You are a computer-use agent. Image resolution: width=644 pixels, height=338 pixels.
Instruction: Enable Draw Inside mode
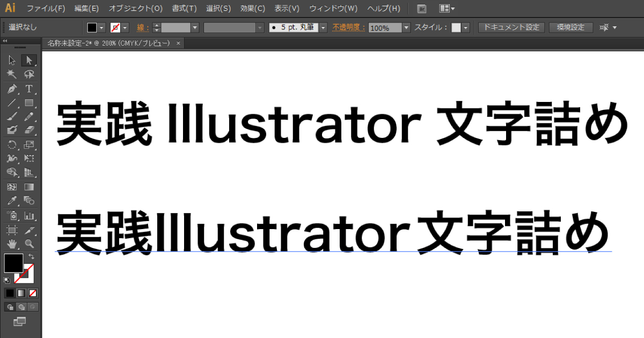click(x=33, y=307)
